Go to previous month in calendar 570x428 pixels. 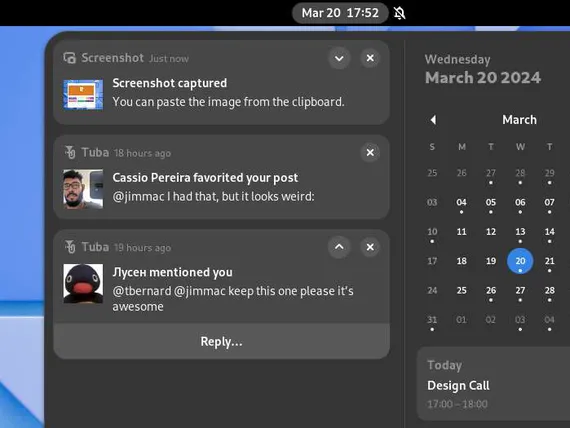(x=433, y=120)
